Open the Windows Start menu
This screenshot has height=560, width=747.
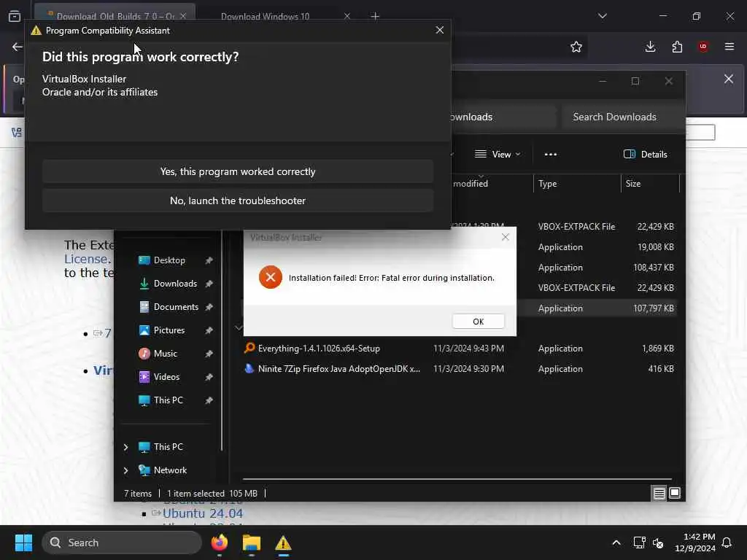click(x=23, y=542)
